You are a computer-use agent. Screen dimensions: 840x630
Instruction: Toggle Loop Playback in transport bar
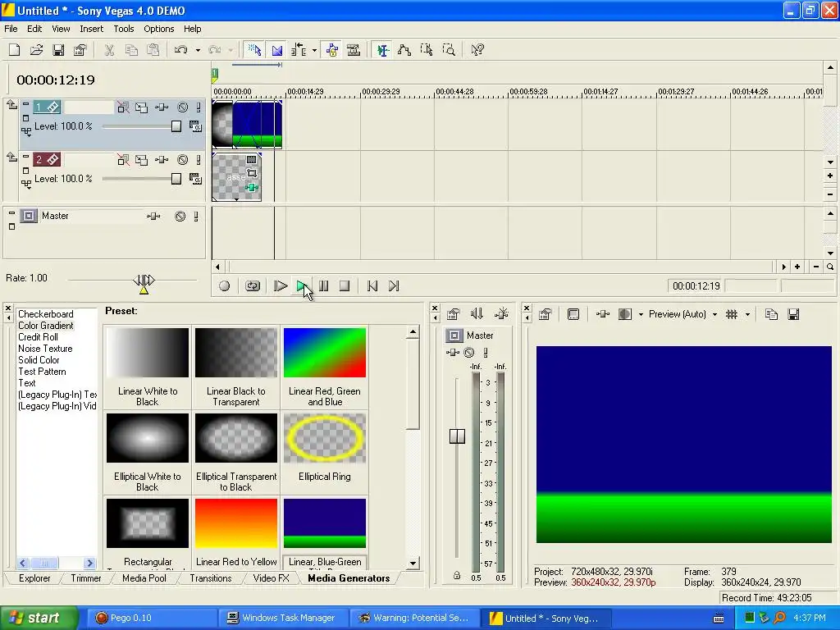pos(253,286)
